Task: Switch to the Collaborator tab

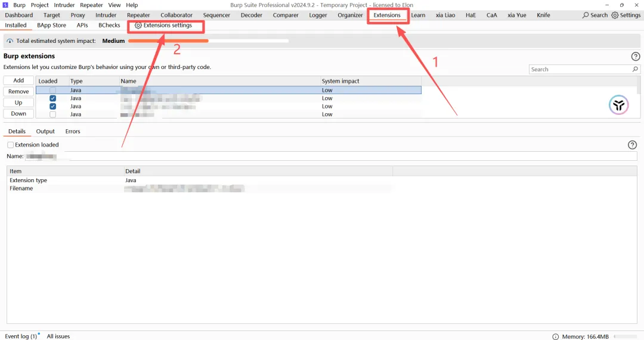Action: 177,15
